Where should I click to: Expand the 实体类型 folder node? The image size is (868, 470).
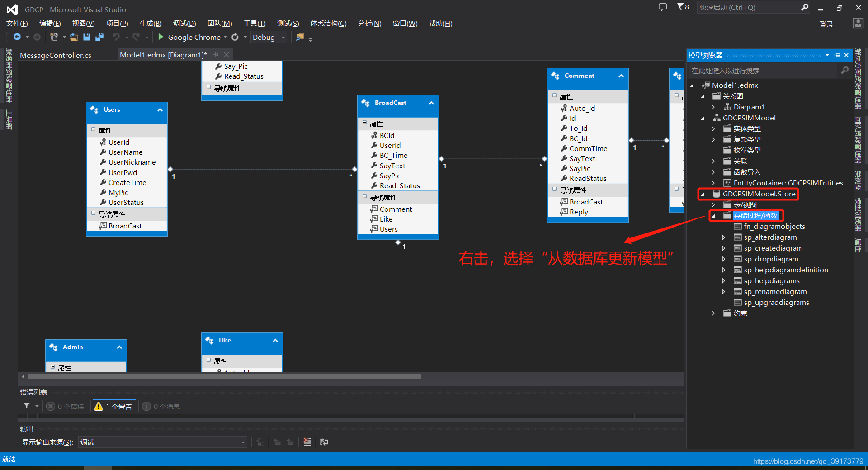[x=713, y=128]
